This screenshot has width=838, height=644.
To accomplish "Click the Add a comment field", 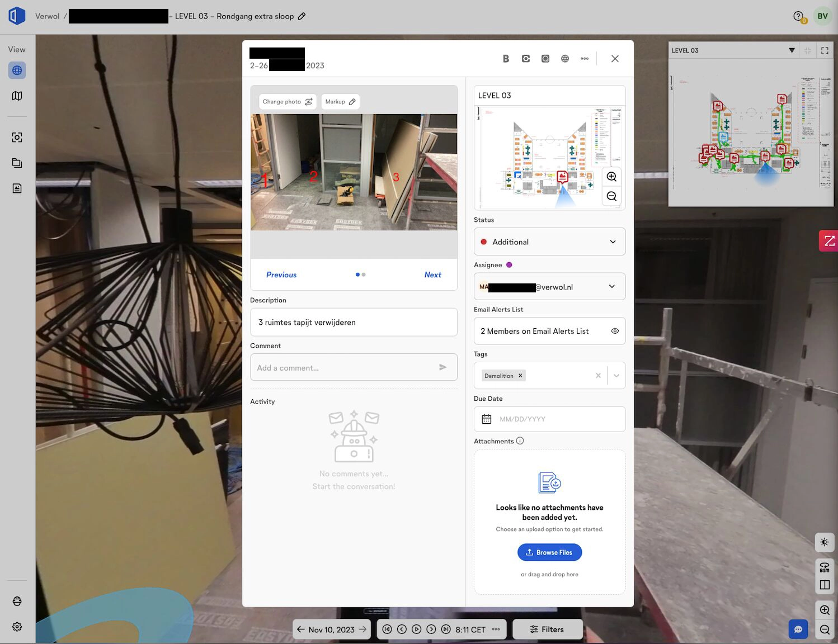I will (x=347, y=368).
